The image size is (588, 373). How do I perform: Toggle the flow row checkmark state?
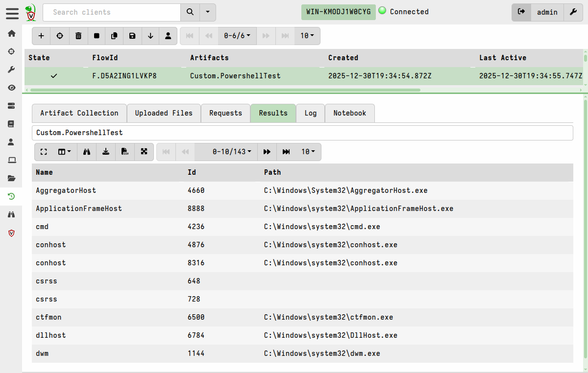[x=54, y=76]
